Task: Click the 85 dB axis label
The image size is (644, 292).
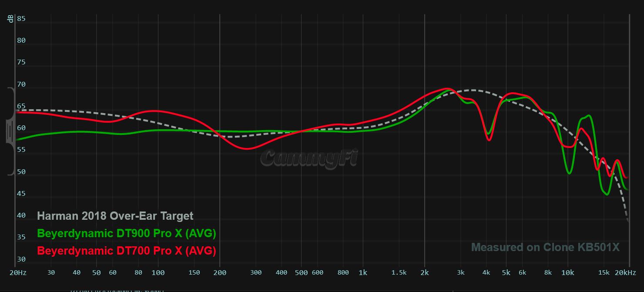Action: click(21, 19)
